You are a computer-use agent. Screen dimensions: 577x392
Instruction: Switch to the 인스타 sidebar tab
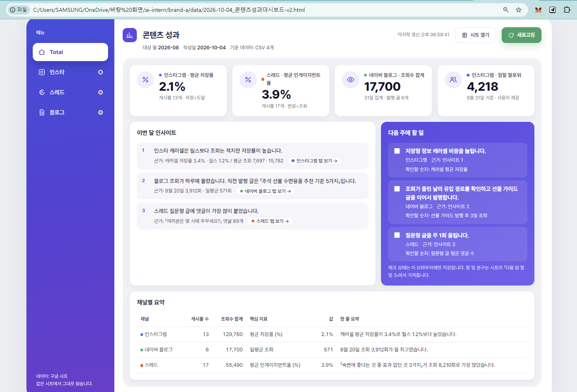[70, 72]
